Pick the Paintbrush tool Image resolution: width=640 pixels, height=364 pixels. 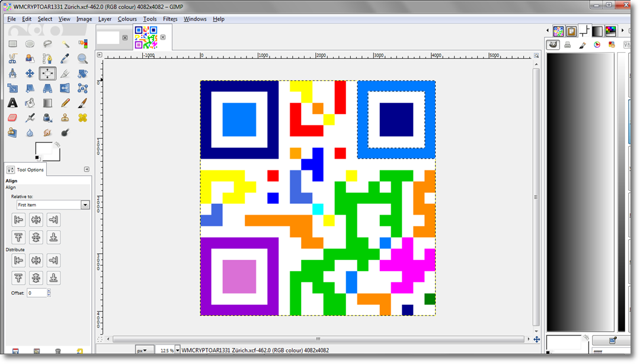pyautogui.click(x=82, y=103)
